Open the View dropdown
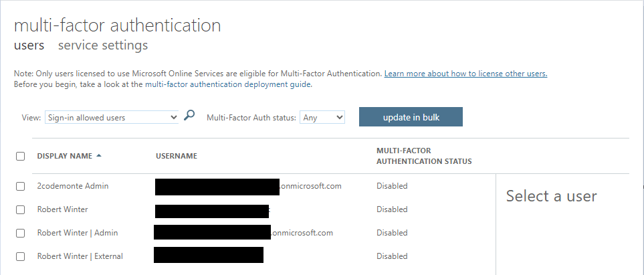 (111, 117)
